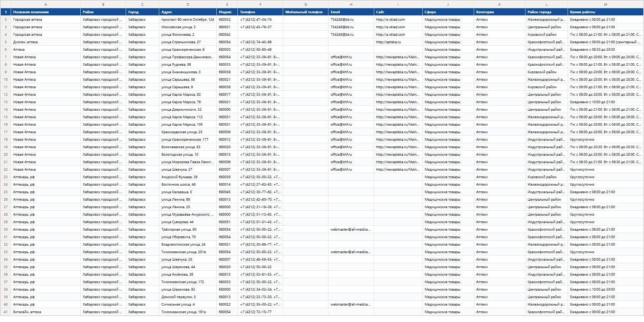Click the 'Мобильный телефон' header cell

[x=306, y=12]
